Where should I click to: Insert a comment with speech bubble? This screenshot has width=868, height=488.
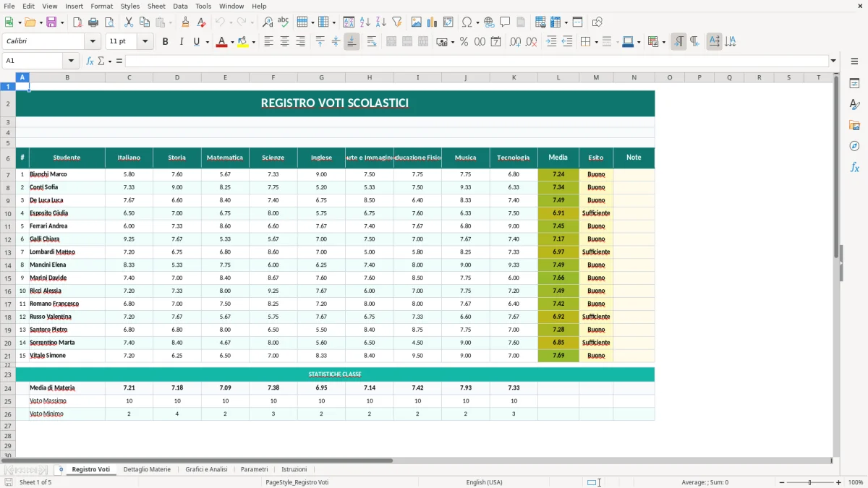click(x=505, y=22)
